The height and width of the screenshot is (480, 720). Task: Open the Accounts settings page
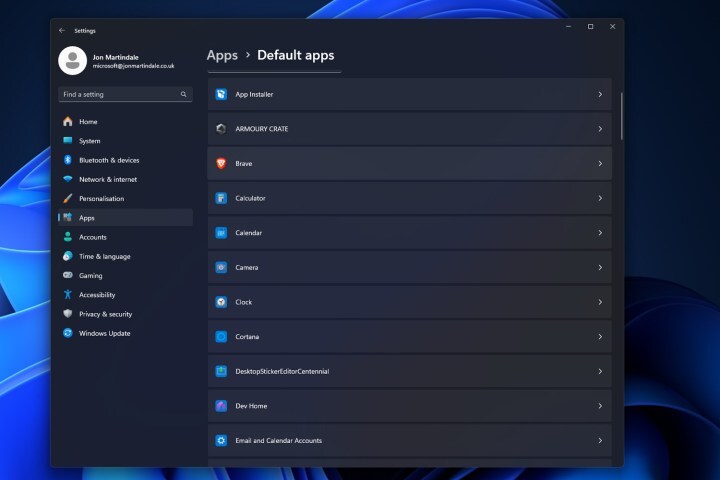coord(125,237)
